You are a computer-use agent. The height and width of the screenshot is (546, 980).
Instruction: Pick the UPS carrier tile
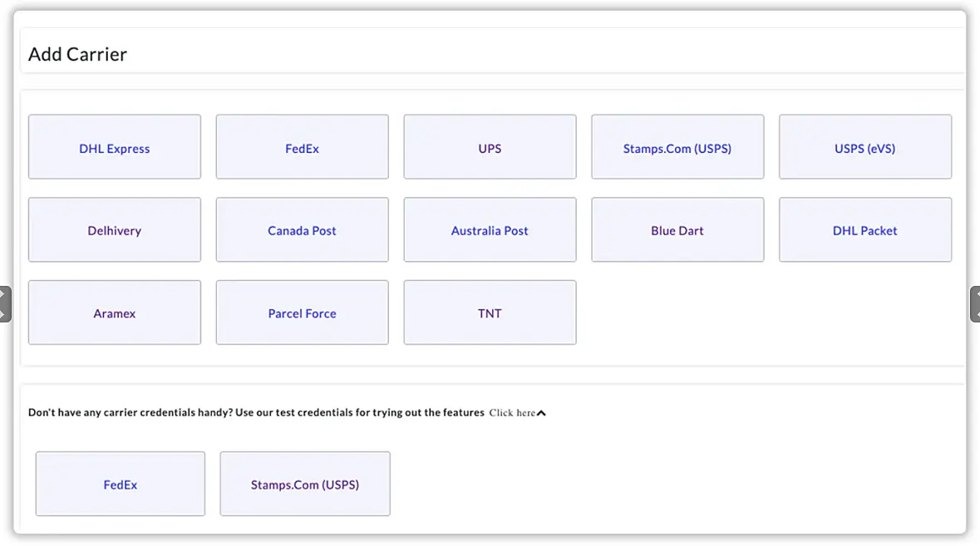490,148
